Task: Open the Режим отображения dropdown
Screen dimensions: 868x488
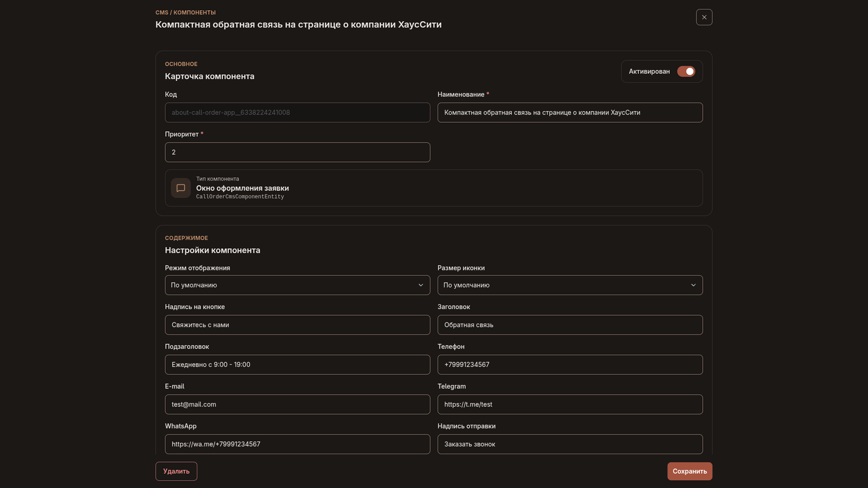Action: click(298, 285)
